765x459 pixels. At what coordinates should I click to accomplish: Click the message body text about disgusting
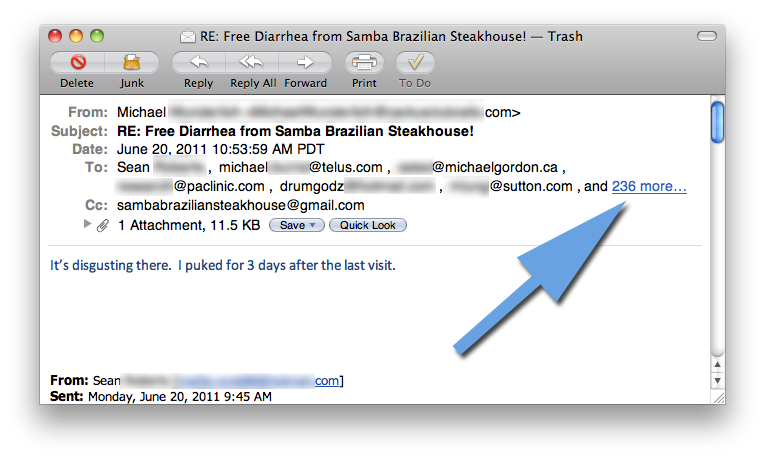coord(222,265)
